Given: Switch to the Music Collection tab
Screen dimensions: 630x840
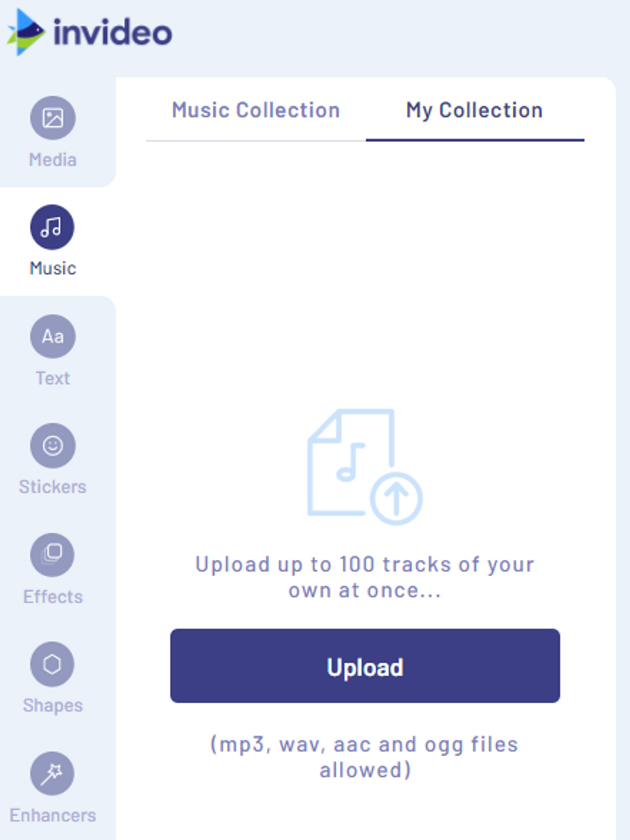Looking at the screenshot, I should [x=255, y=109].
